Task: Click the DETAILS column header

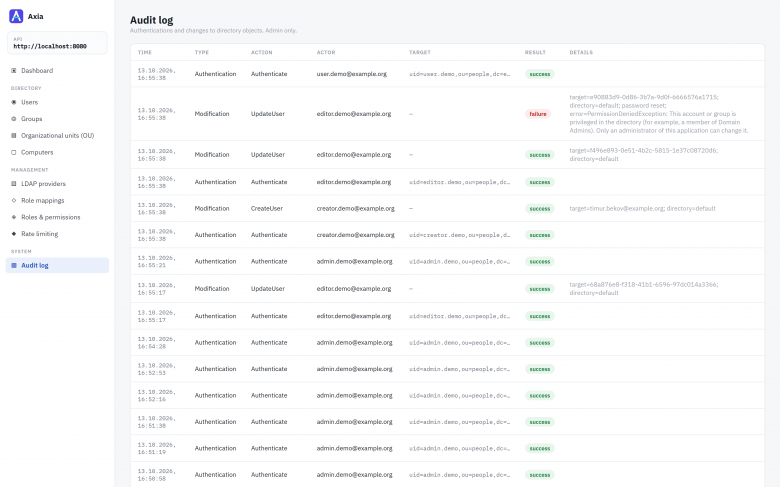Action: coord(581,52)
